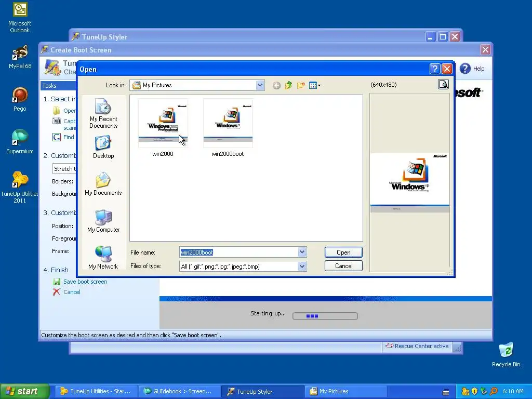Click Save boot screen link
Viewport: 532px width, 399px height.
[x=85, y=282]
